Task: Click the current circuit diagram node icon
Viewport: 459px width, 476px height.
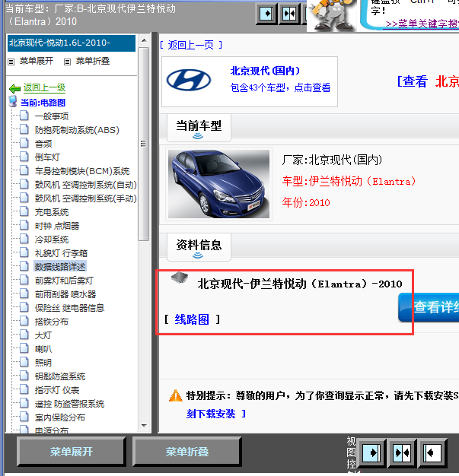Action: coord(13,102)
